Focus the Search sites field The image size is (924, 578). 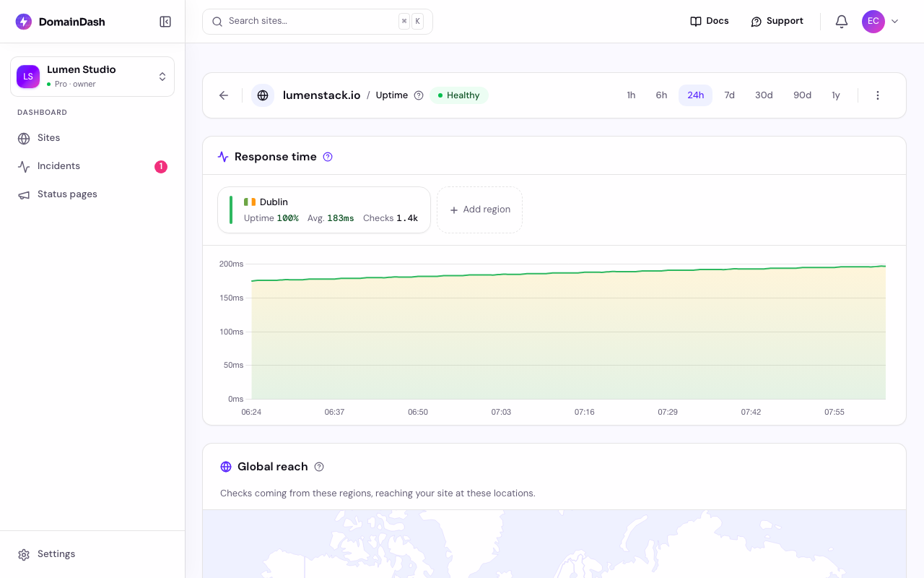click(318, 22)
